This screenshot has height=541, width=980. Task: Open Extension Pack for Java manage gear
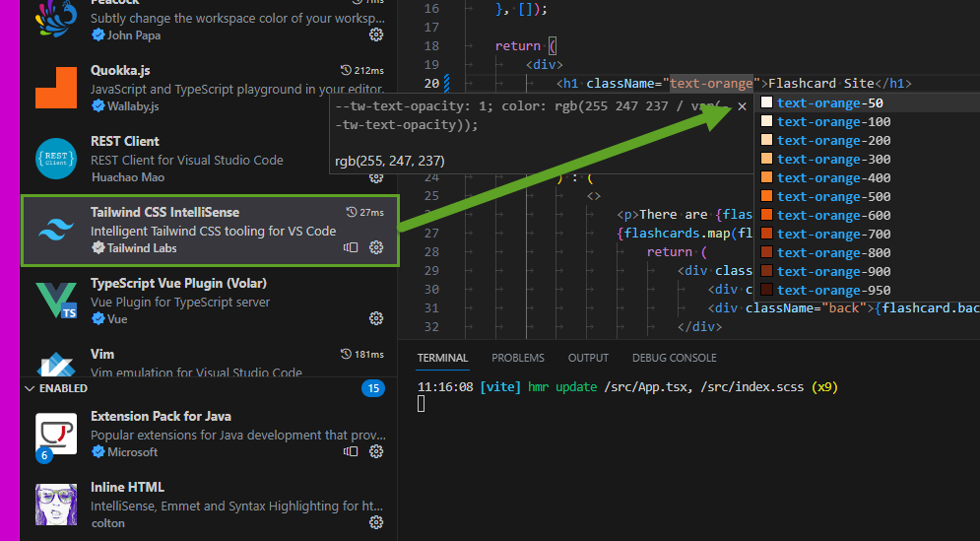[x=375, y=451]
